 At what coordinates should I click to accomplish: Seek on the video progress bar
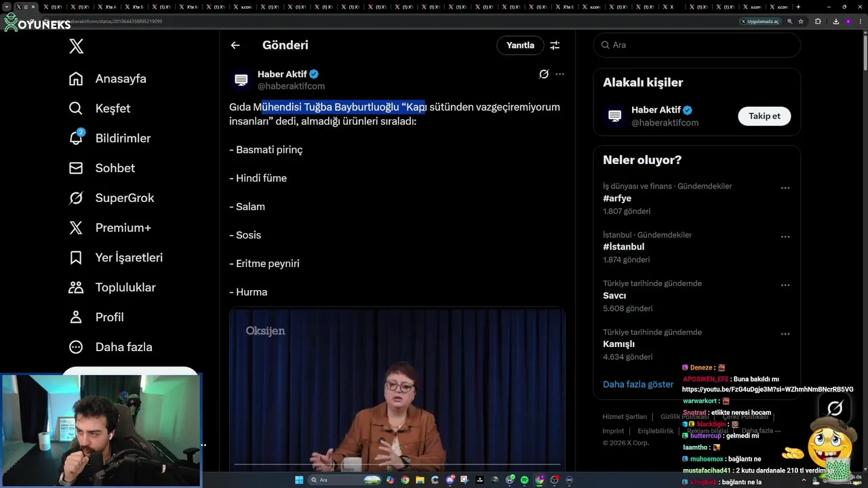pyautogui.click(x=397, y=465)
